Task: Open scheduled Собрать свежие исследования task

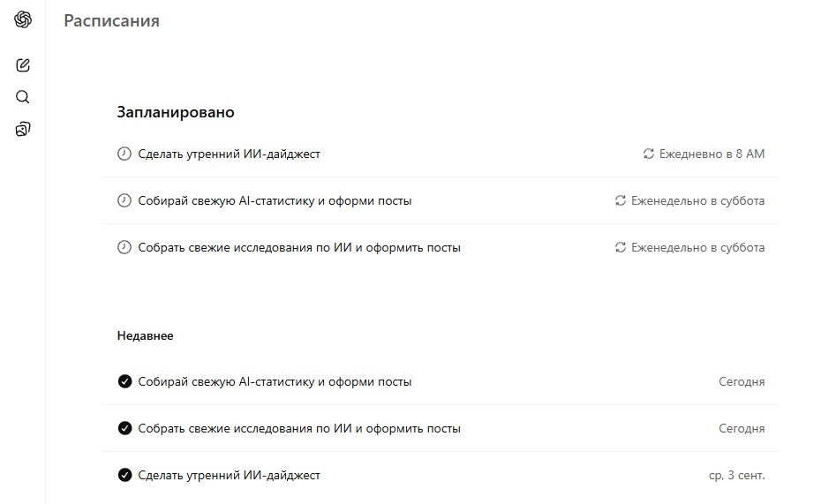Action: click(299, 247)
